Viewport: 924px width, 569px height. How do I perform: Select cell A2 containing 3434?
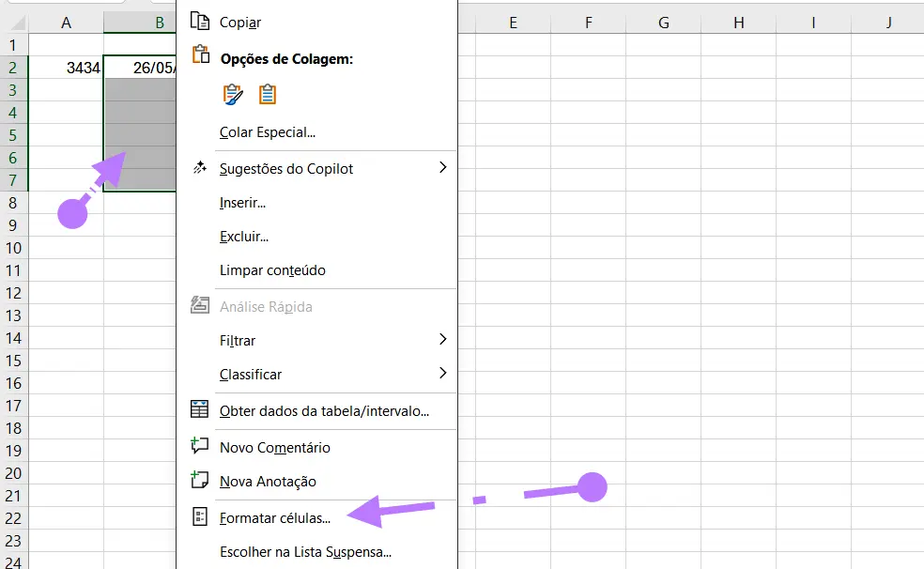66,66
